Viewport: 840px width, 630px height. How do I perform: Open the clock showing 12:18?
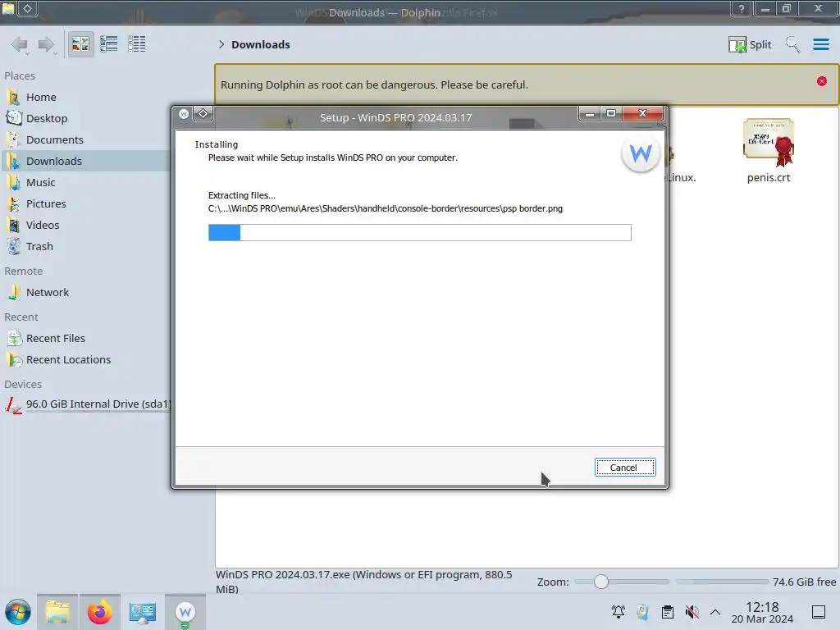click(x=762, y=612)
